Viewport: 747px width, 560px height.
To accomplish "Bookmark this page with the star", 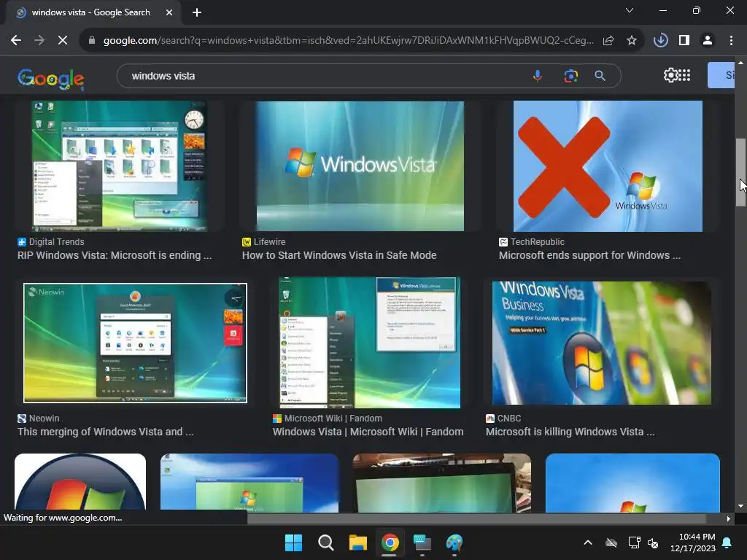I will coord(632,41).
